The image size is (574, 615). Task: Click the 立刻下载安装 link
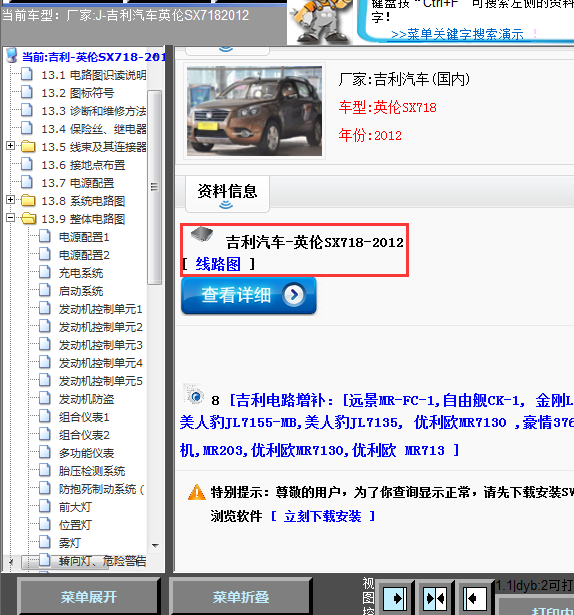coord(323,516)
